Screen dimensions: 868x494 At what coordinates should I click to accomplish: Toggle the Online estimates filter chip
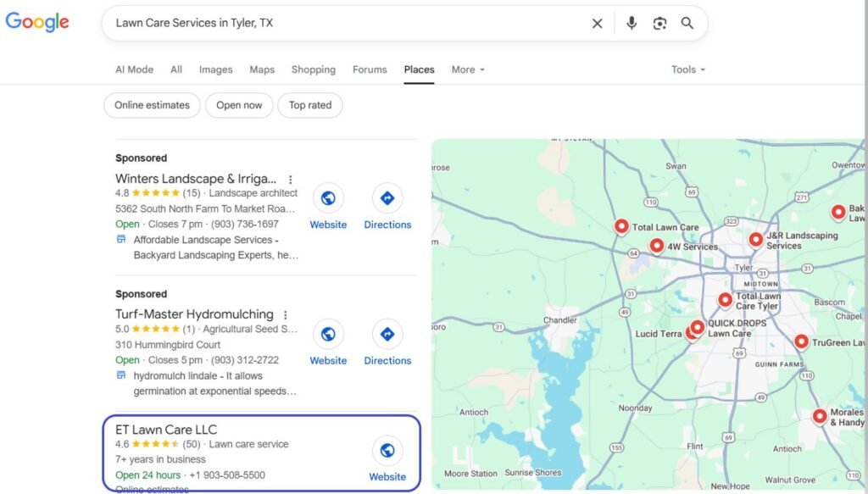(x=153, y=105)
